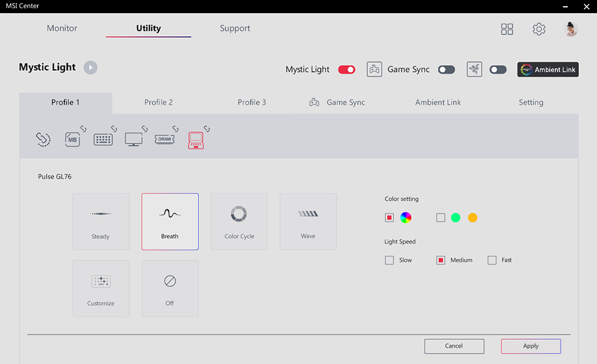This screenshot has height=364, width=597.
Task: Enable the toggle next to the Razer icon
Action: tap(498, 70)
